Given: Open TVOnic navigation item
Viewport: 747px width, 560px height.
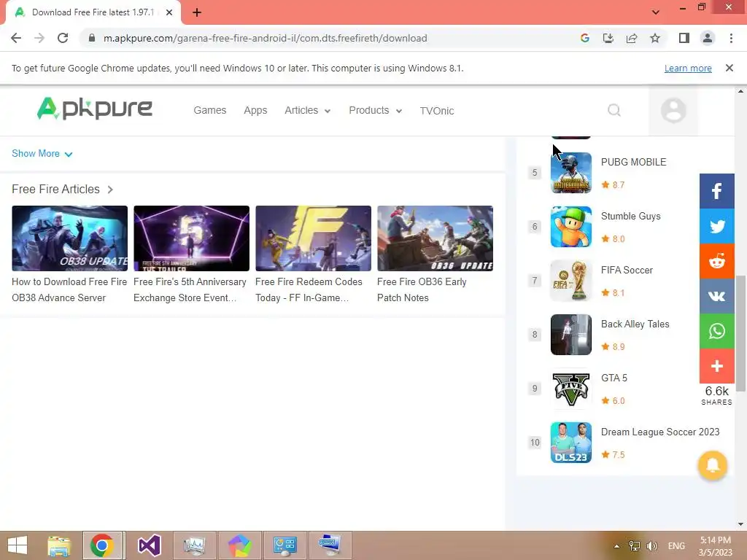Looking at the screenshot, I should click(437, 111).
